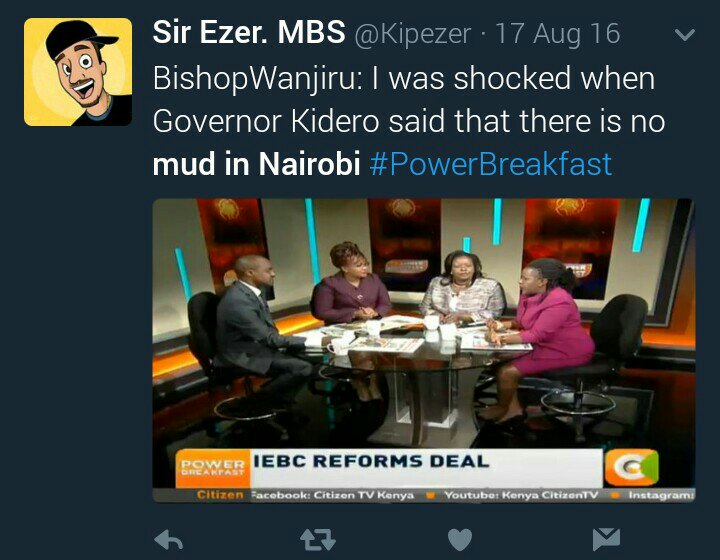Click the tweet text about Governor Kidero
This screenshot has width=720, height=560.
[x=409, y=121]
